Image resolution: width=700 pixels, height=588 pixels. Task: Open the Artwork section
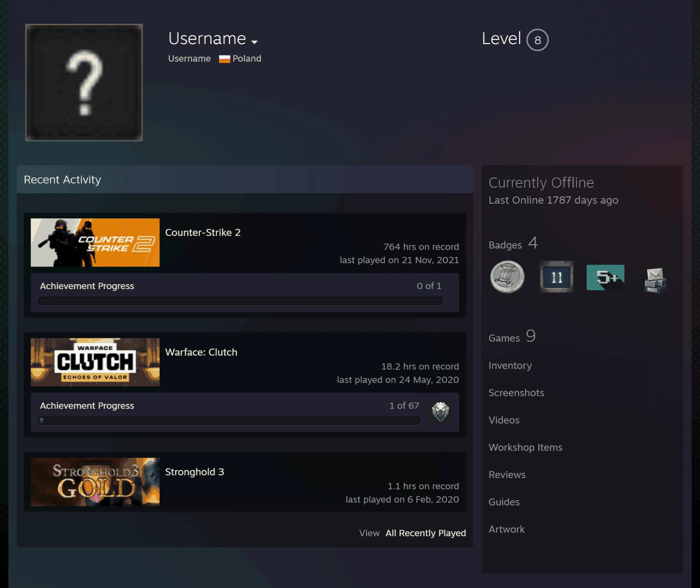click(506, 529)
